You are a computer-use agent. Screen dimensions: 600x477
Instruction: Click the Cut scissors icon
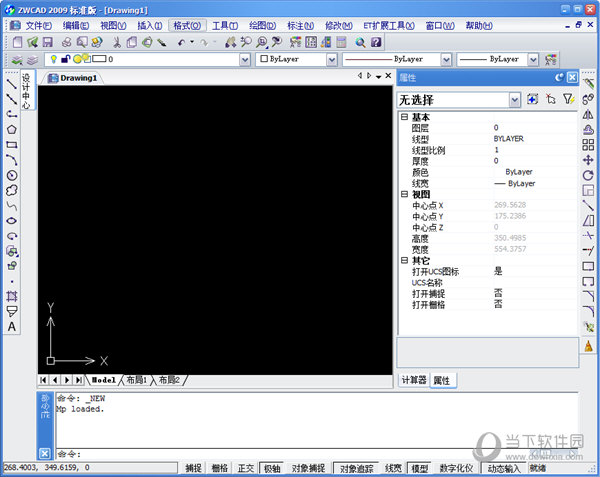(117, 42)
